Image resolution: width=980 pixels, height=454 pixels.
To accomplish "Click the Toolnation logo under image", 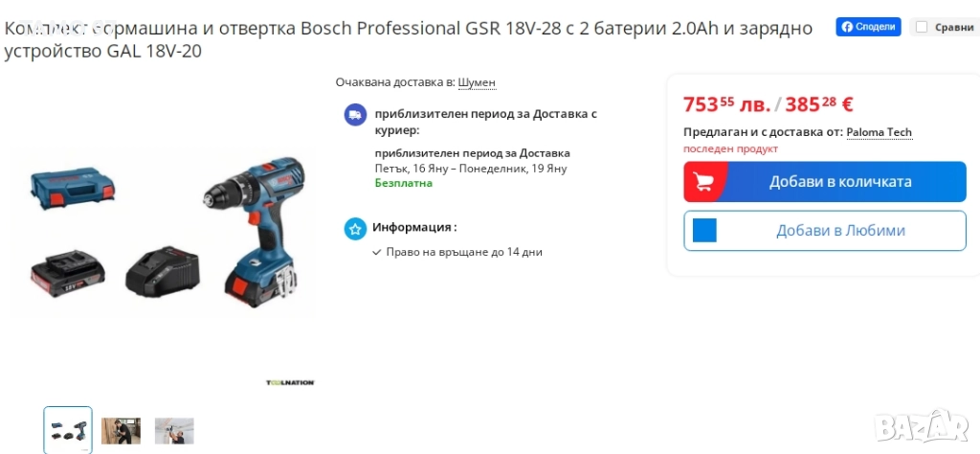I will click(x=290, y=383).
